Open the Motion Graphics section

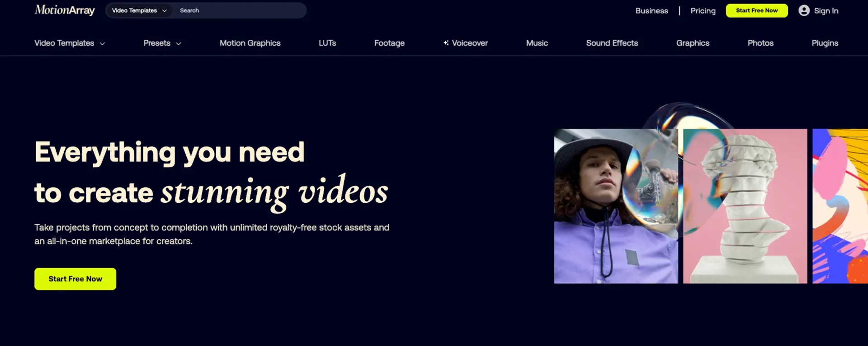pos(250,43)
